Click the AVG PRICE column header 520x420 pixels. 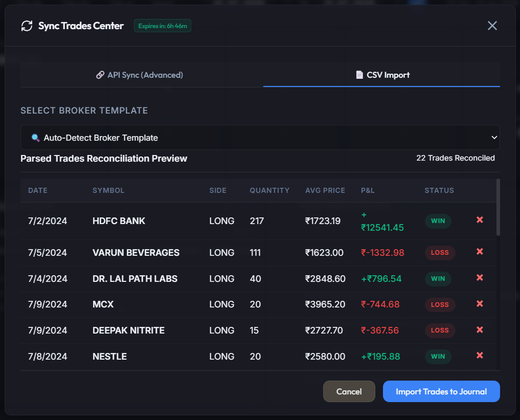[x=325, y=190]
